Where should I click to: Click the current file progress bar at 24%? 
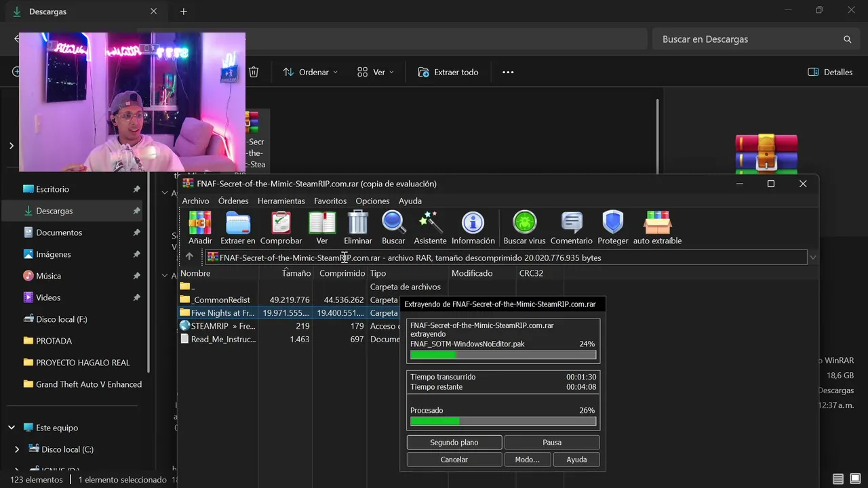(503, 354)
